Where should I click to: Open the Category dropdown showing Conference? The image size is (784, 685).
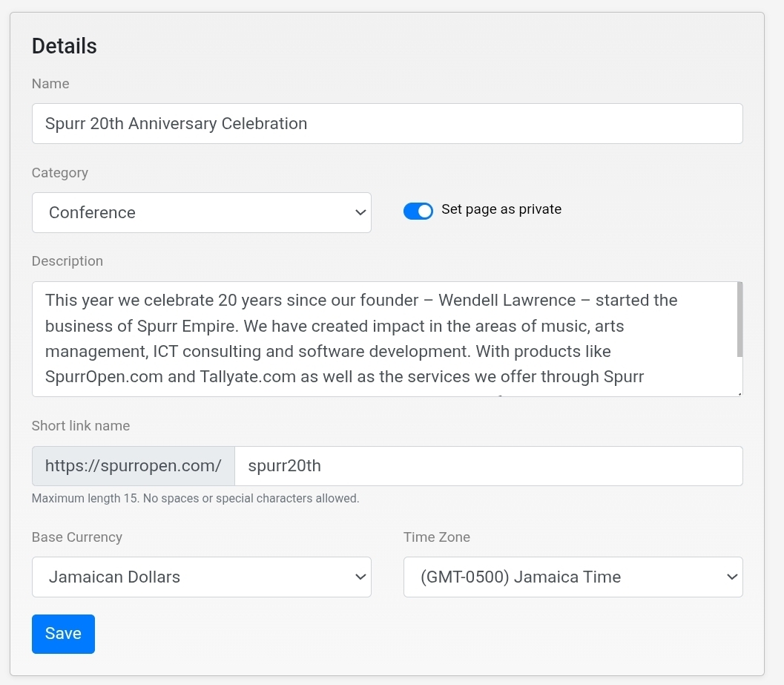pos(202,213)
